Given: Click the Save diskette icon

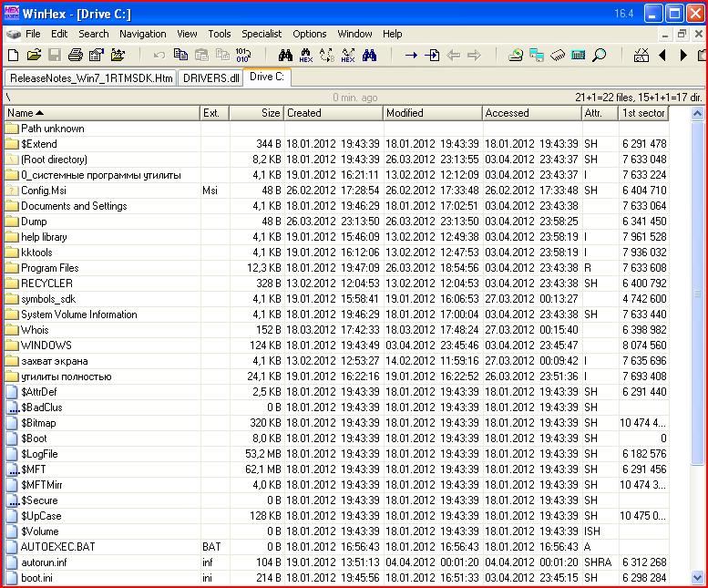Looking at the screenshot, I should point(55,56).
